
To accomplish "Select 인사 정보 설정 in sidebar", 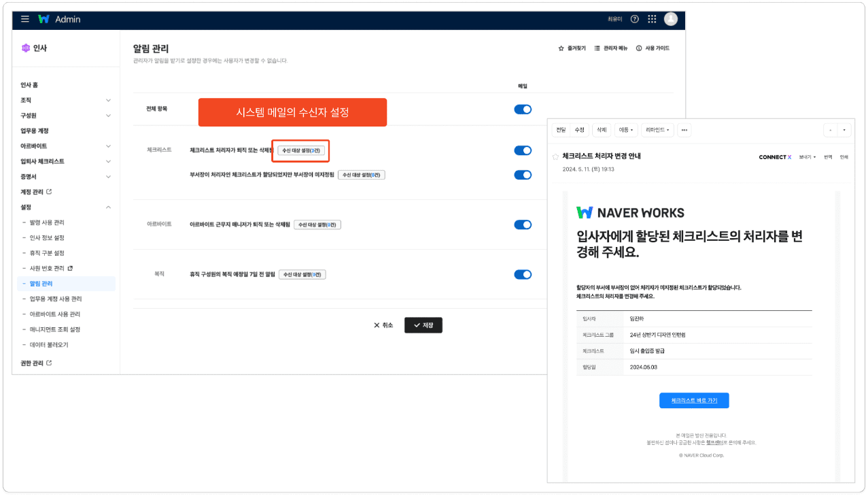I will click(x=47, y=238).
